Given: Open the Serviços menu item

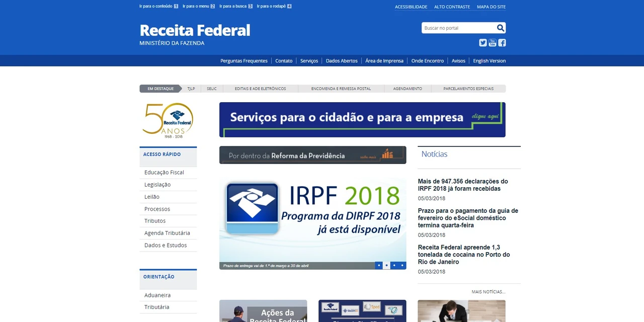Looking at the screenshot, I should pos(309,61).
